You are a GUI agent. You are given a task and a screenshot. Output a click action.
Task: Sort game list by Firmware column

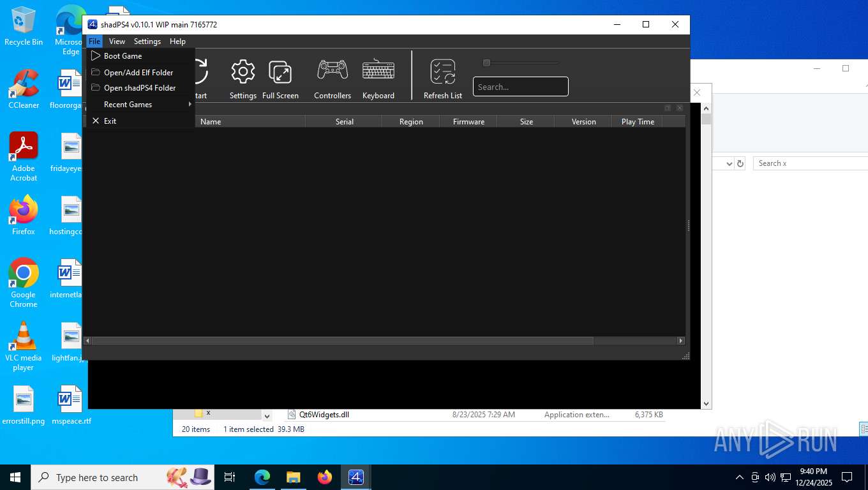468,121
